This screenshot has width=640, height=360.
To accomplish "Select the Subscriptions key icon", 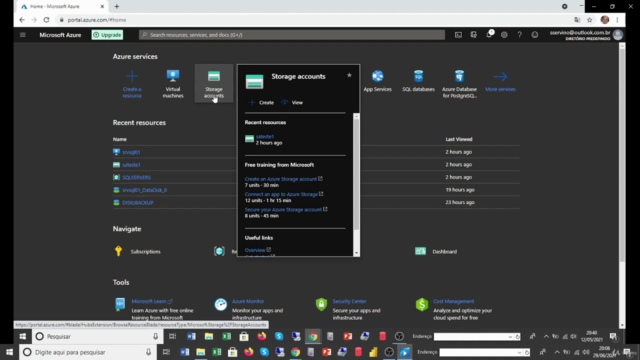I will (x=118, y=251).
